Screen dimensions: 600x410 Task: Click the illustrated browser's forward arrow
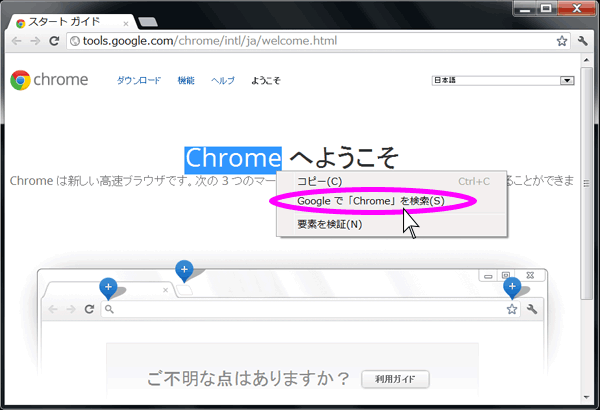click(x=71, y=309)
